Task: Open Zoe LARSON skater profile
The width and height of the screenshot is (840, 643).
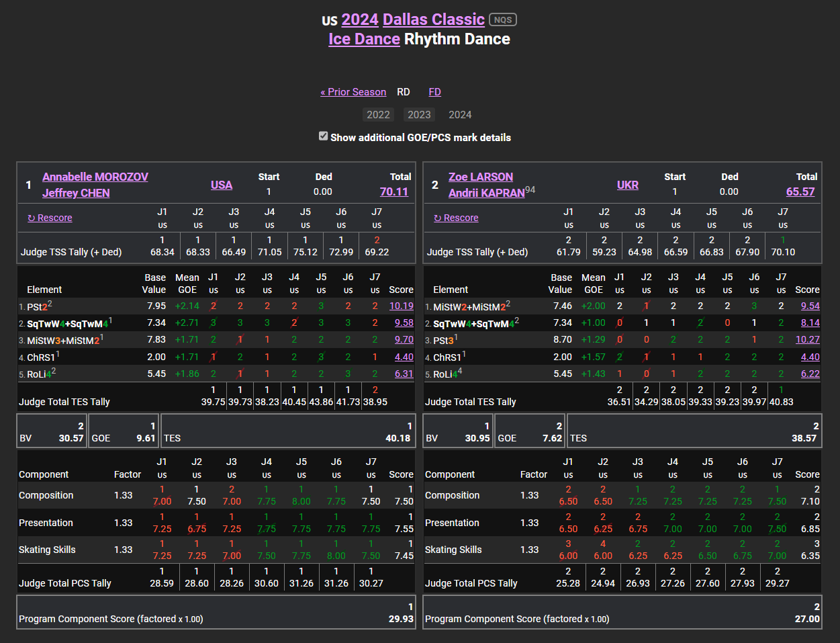Action: click(x=481, y=177)
